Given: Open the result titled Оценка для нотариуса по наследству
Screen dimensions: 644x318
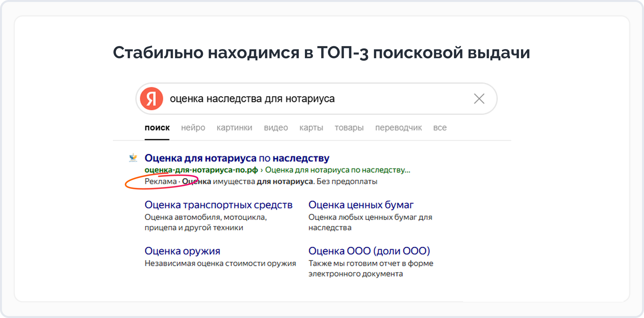Looking at the screenshot, I should coord(237,158).
